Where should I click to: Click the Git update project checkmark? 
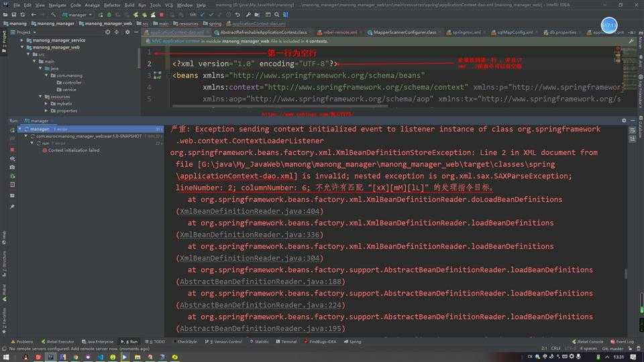click(x=203, y=14)
